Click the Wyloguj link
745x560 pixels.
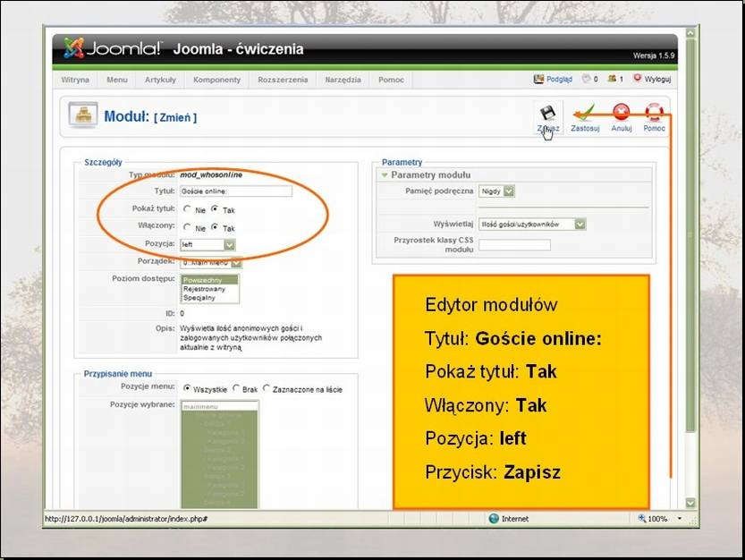pyautogui.click(x=657, y=79)
